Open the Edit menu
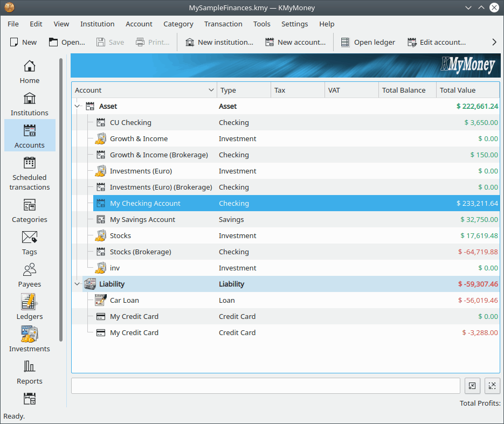Screen dimensions: 504x424 (36, 24)
